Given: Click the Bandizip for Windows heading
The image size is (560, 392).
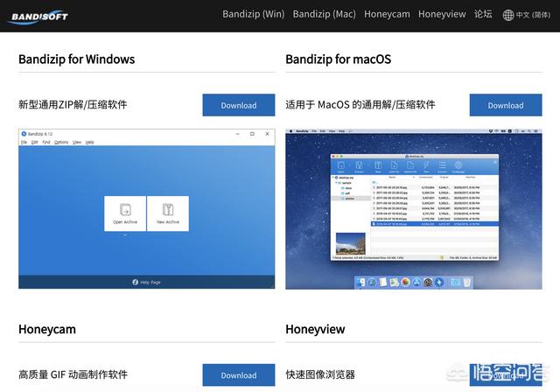Looking at the screenshot, I should (76, 59).
